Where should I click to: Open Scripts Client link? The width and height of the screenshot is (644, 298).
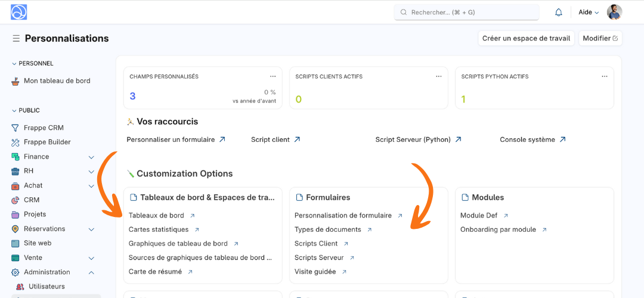316,243
